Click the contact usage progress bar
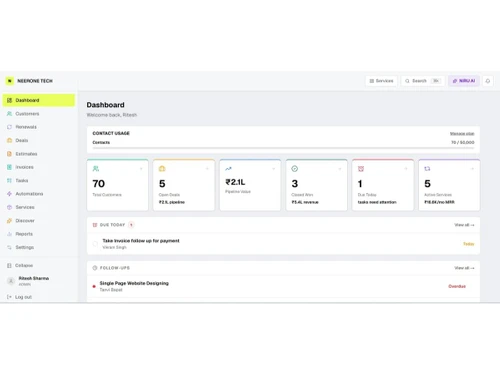This screenshot has width=500, height=375. 283,148
